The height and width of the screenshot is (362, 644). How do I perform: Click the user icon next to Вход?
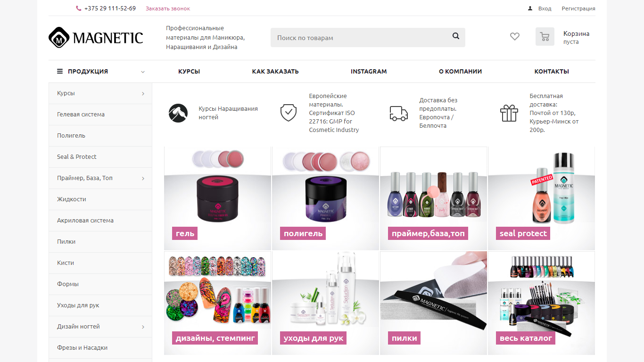530,8
